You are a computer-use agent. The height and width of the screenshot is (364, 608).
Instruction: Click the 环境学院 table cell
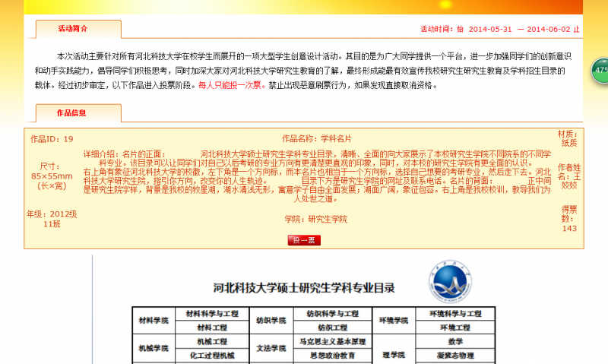point(394,321)
